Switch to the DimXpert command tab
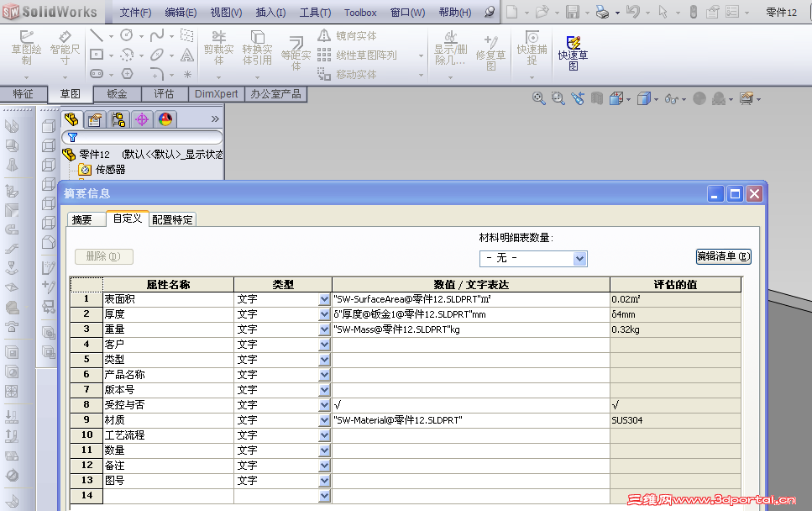812x511 pixels. (x=217, y=94)
